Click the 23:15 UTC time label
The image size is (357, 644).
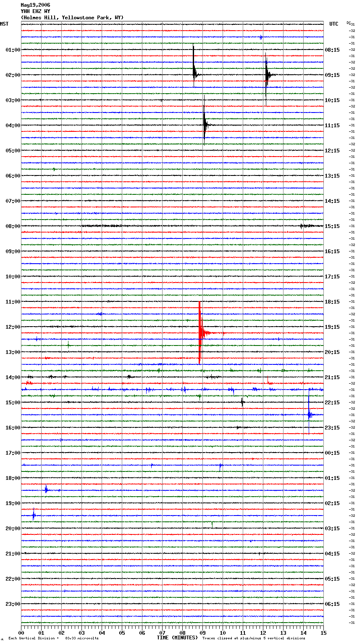(332, 428)
